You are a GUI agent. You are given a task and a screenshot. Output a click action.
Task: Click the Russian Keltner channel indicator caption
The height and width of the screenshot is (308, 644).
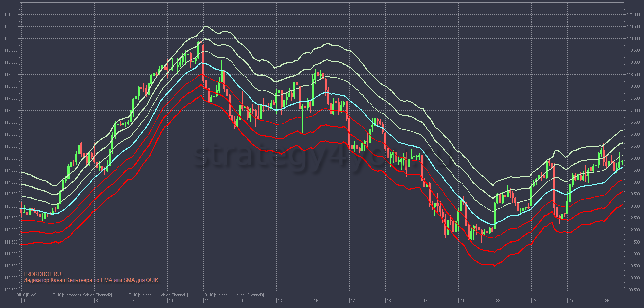[91, 280]
